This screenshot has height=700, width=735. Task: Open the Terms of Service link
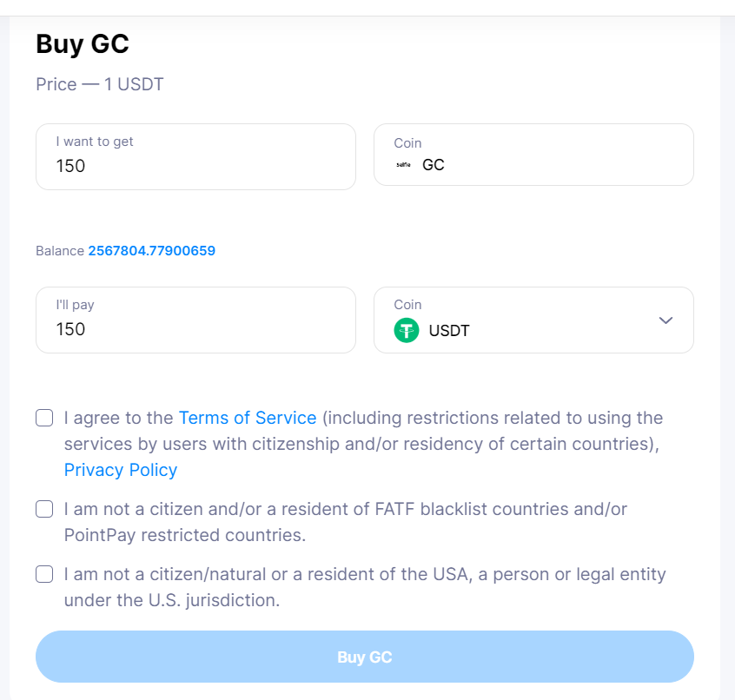248,418
